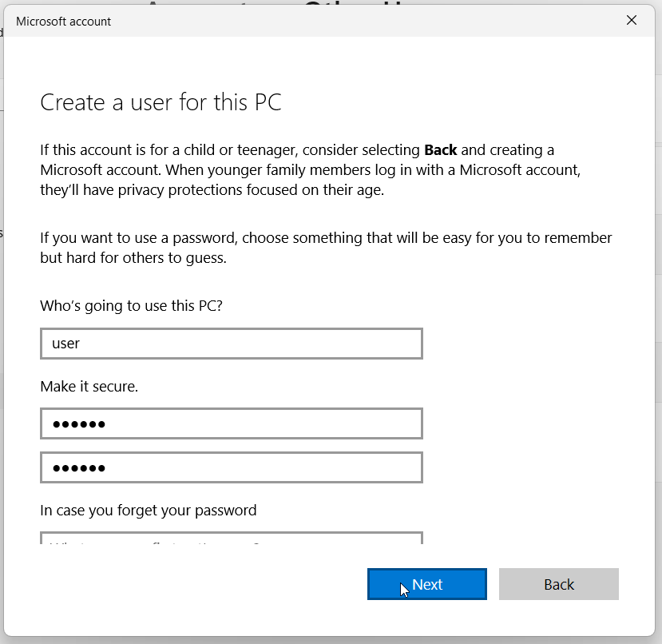Viewport: 662px width, 644px height.
Task: Click the paragraph about choosing a memorable password
Action: pyautogui.click(x=326, y=247)
